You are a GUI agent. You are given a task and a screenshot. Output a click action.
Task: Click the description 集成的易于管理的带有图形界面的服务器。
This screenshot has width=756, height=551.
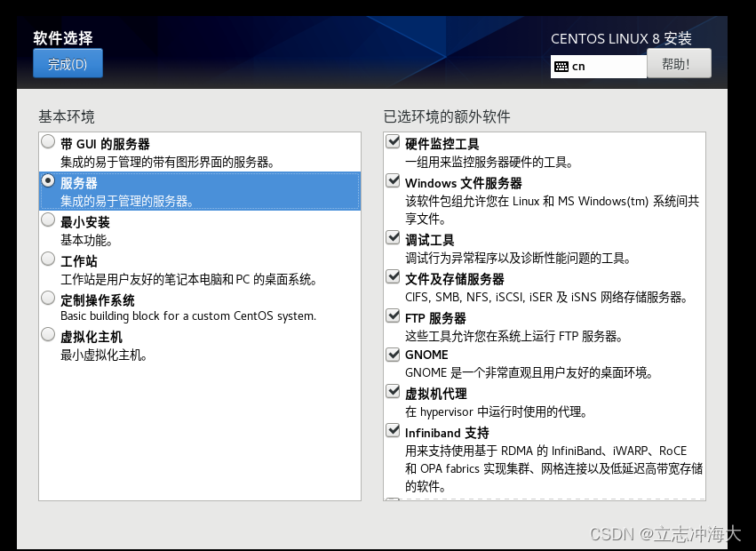[167, 162]
